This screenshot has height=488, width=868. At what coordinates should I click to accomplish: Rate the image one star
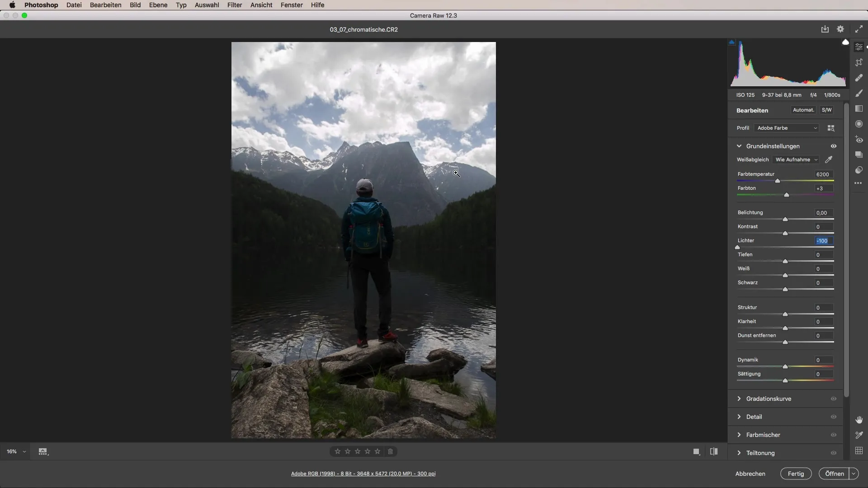point(338,451)
